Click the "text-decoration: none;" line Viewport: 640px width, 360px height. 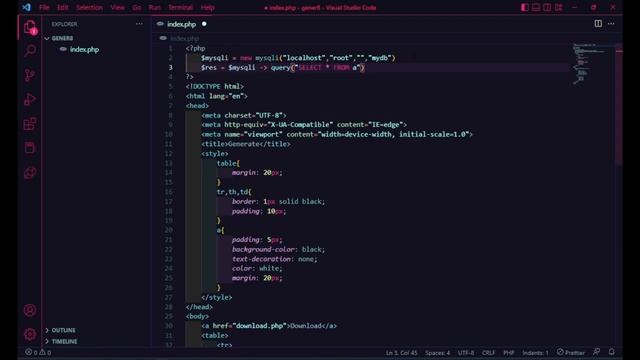tap(274, 259)
